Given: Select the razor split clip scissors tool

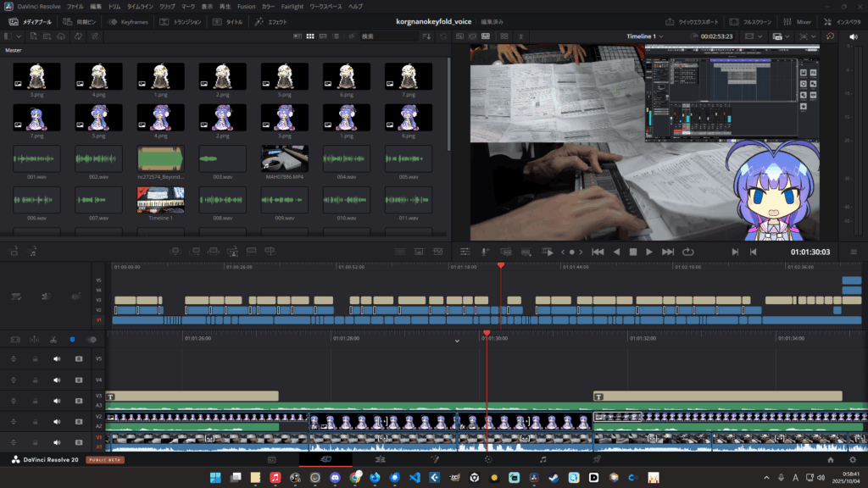Looking at the screenshot, I should [x=53, y=340].
